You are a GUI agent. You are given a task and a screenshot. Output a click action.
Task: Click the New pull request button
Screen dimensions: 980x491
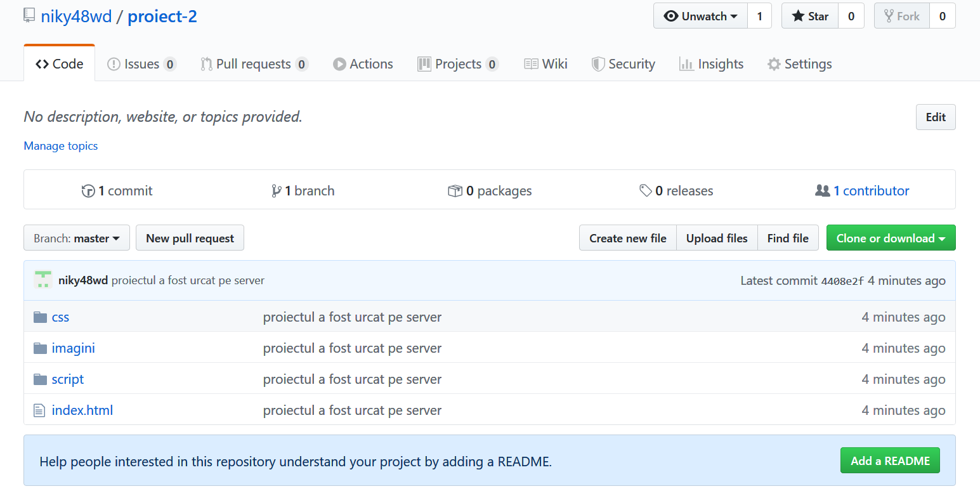pos(190,237)
